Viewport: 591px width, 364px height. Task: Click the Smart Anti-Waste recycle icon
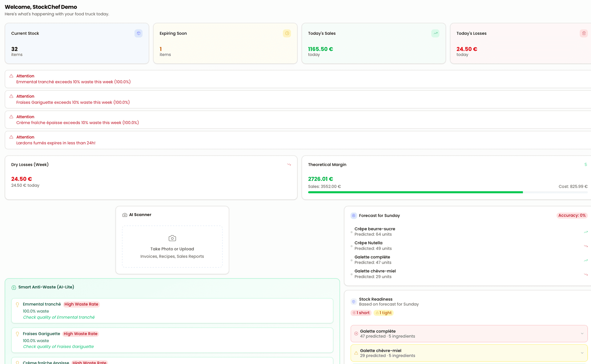(14, 287)
